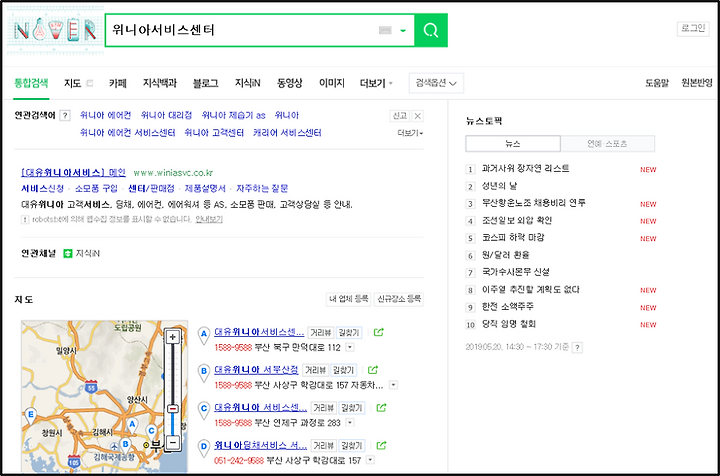Switch to the 블로그 tab
720x476 pixels.
pos(205,83)
